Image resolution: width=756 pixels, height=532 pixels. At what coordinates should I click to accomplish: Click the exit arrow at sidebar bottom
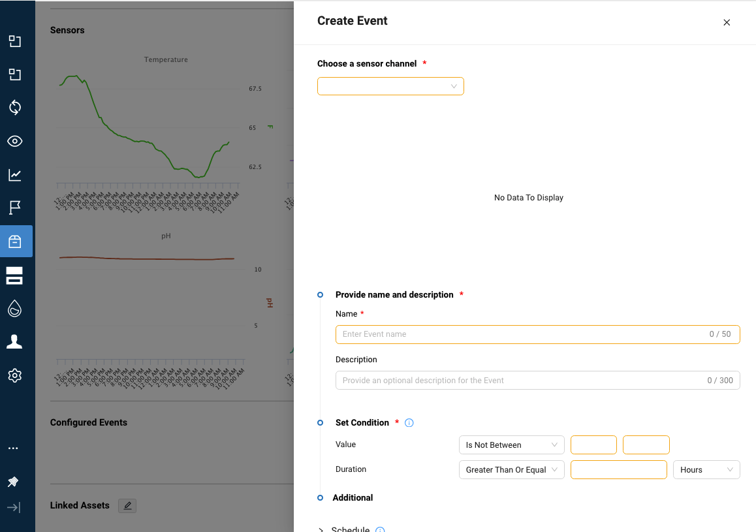[x=14, y=507]
